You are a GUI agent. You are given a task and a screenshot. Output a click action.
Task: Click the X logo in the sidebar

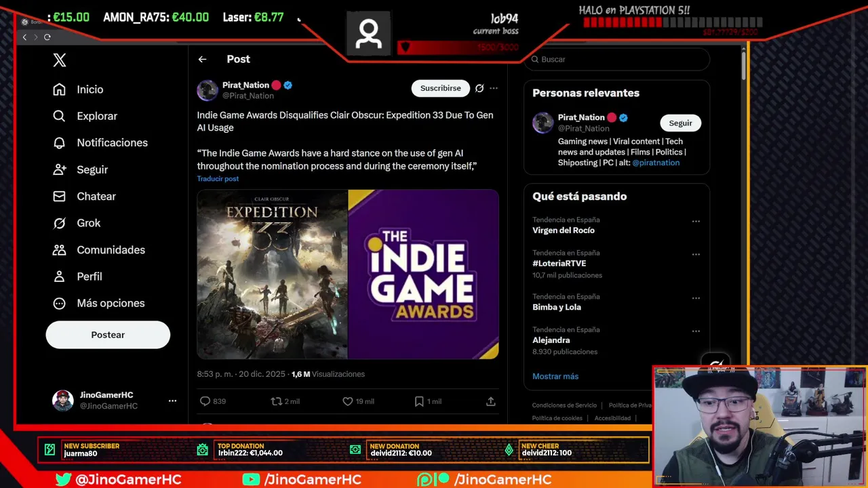[x=60, y=60]
